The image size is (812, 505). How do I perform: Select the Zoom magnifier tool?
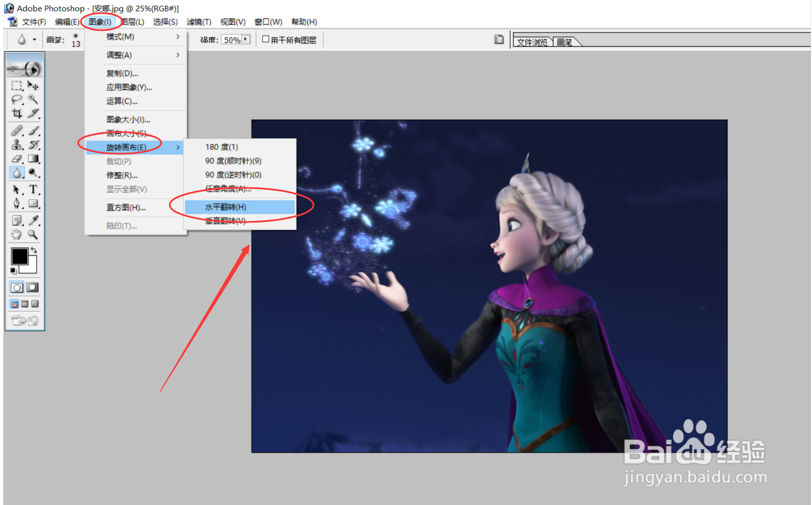(x=33, y=234)
